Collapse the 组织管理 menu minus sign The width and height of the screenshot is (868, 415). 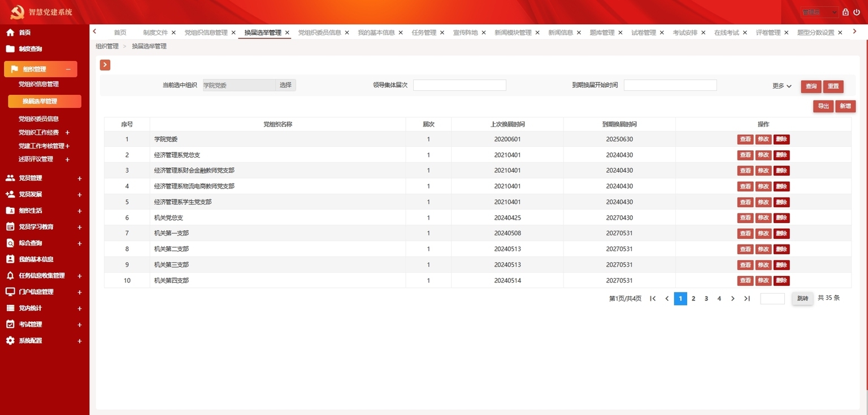tap(68, 69)
